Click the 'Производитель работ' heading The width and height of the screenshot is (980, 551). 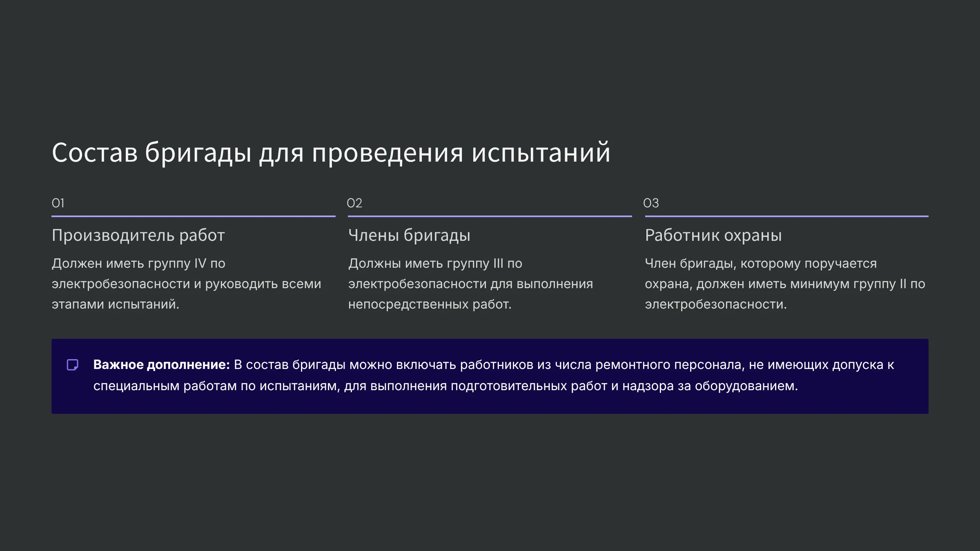[138, 236]
